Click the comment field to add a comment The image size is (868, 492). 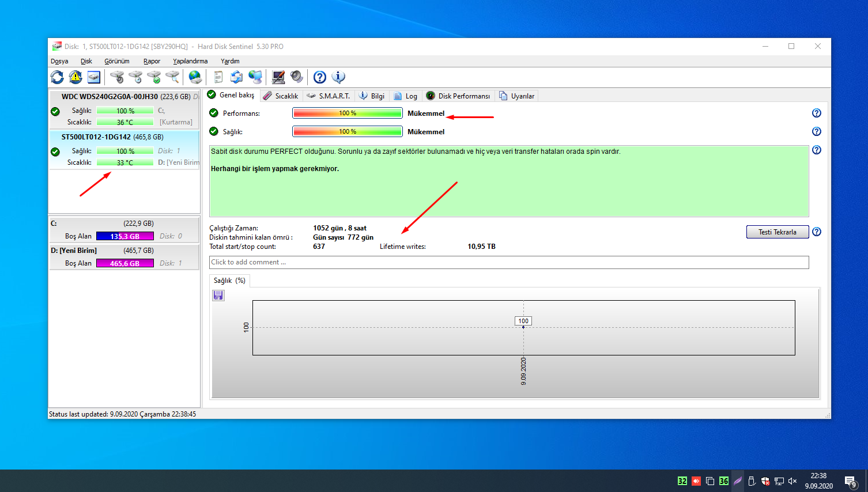pyautogui.click(x=509, y=263)
